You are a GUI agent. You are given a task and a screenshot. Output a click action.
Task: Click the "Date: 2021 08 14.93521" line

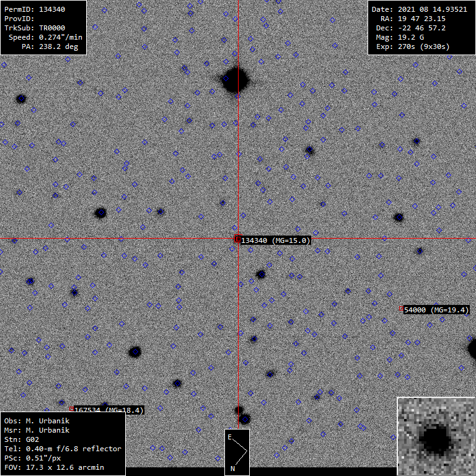pyautogui.click(x=419, y=9)
